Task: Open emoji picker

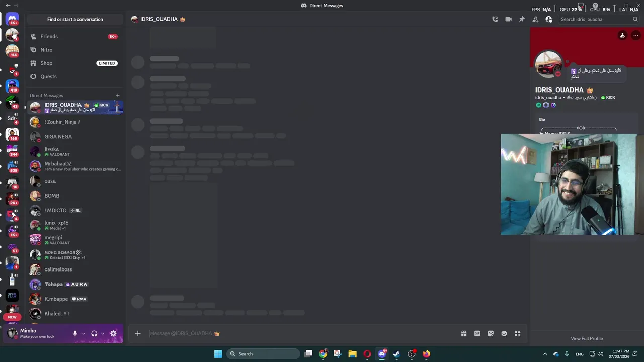Action: [504, 333]
